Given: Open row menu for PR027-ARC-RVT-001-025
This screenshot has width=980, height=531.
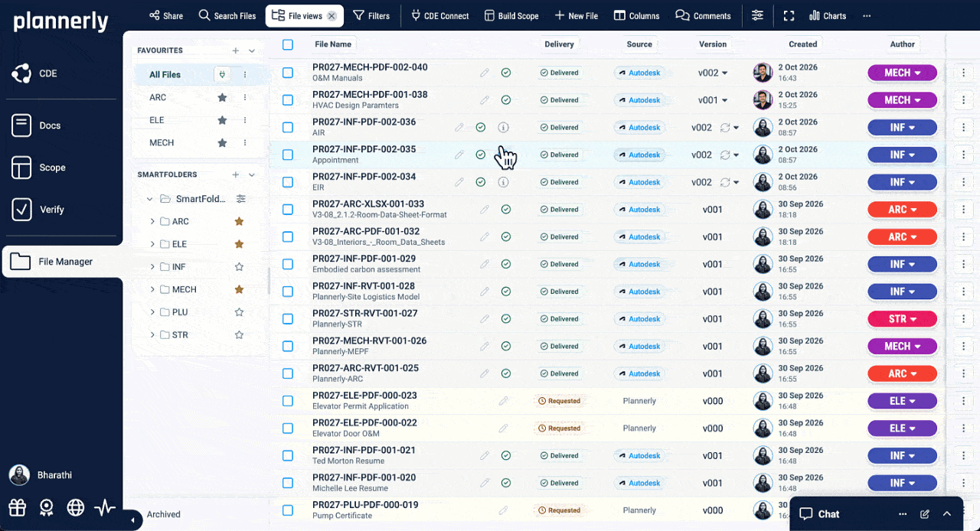Looking at the screenshot, I should tap(963, 373).
